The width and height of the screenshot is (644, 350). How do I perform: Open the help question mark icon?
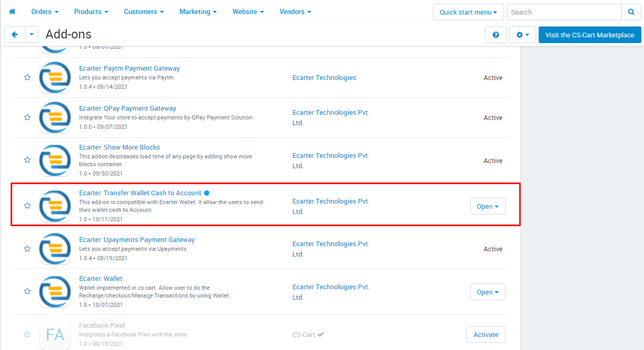pos(496,35)
